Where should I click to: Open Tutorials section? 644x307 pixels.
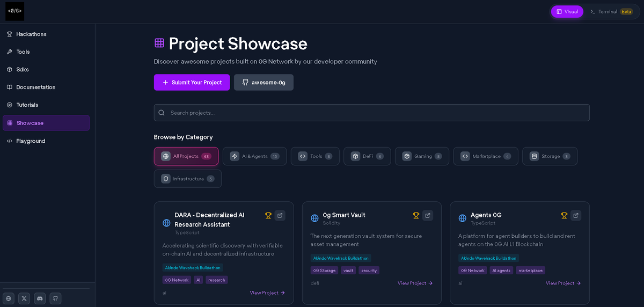click(46, 105)
